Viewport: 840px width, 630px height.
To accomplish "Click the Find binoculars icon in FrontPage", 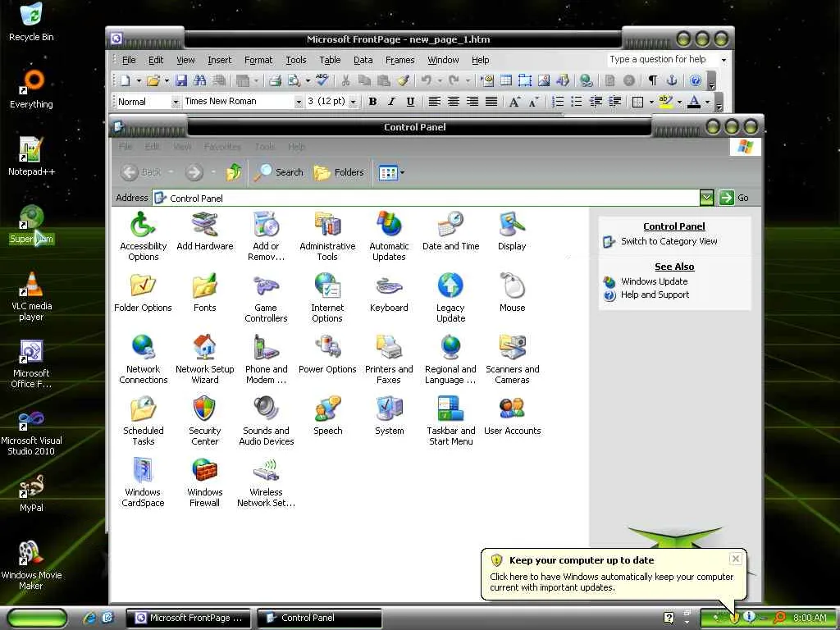I will (200, 80).
